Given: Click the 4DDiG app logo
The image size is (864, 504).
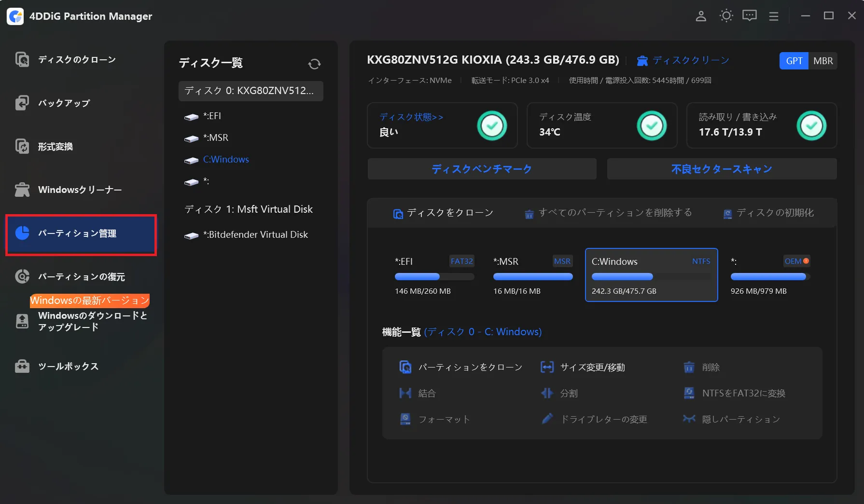Looking at the screenshot, I should coord(15,16).
